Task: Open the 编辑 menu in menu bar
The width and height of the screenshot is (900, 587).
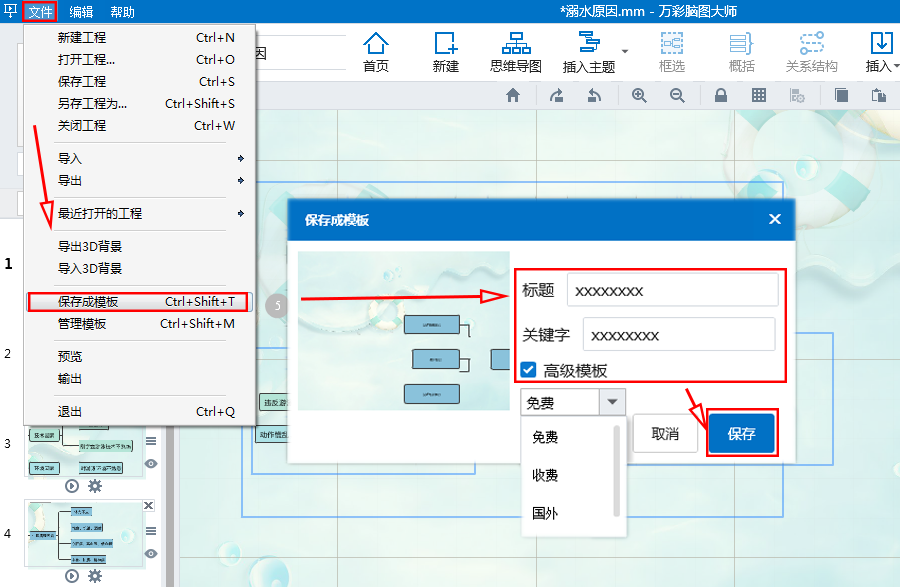Action: pos(81,12)
